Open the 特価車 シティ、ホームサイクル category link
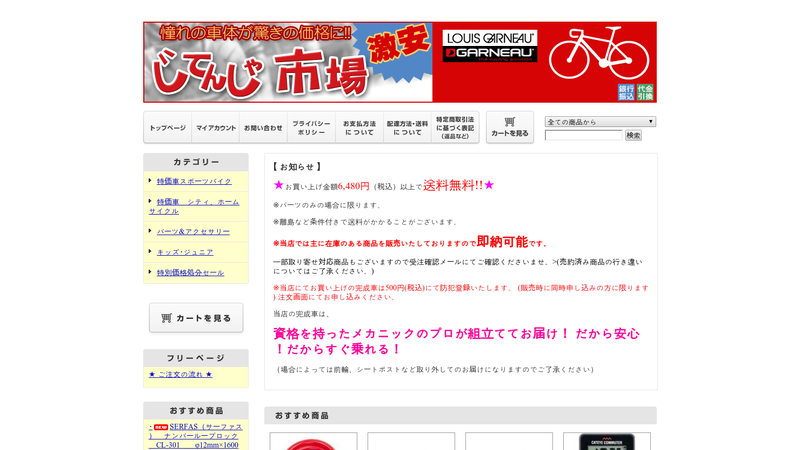 click(x=194, y=206)
